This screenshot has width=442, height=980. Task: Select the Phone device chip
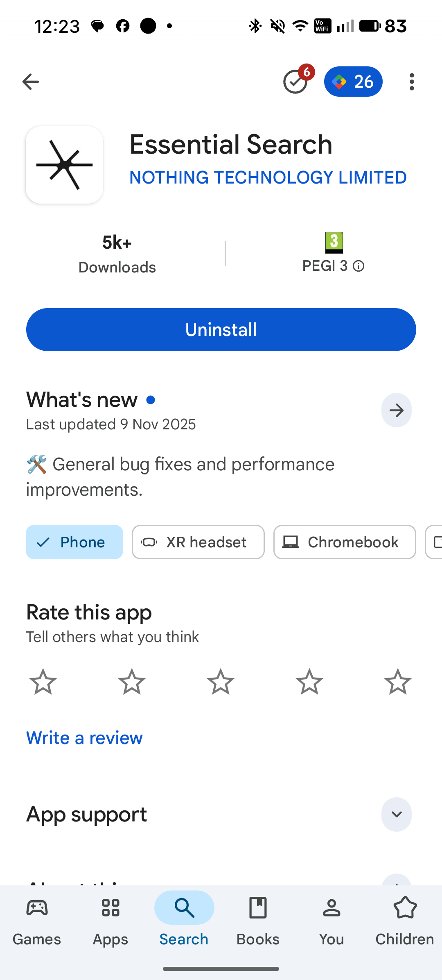(x=74, y=542)
